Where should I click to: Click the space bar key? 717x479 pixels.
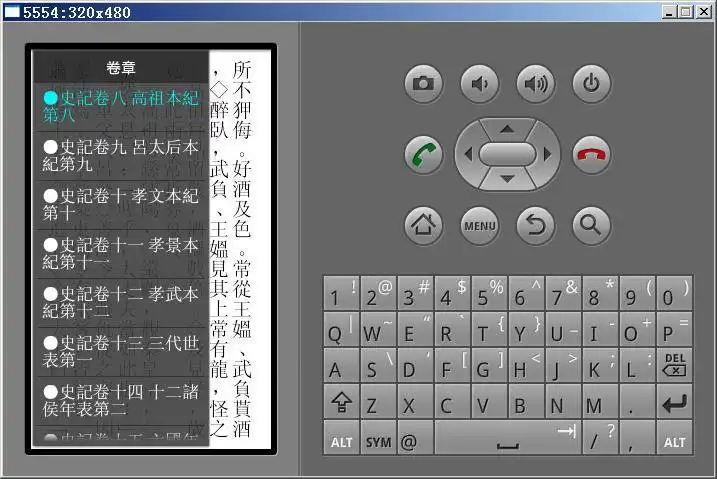click(508, 438)
